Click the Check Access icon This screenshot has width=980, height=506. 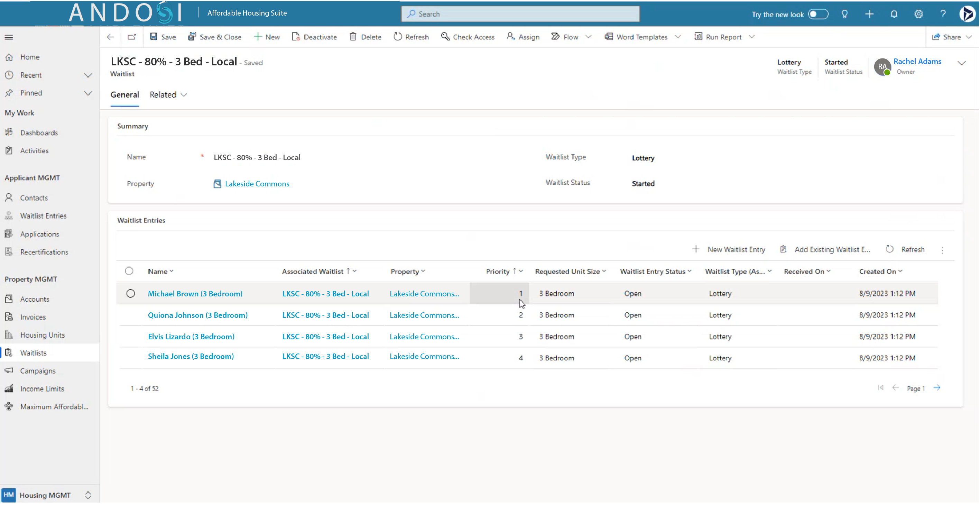(445, 37)
